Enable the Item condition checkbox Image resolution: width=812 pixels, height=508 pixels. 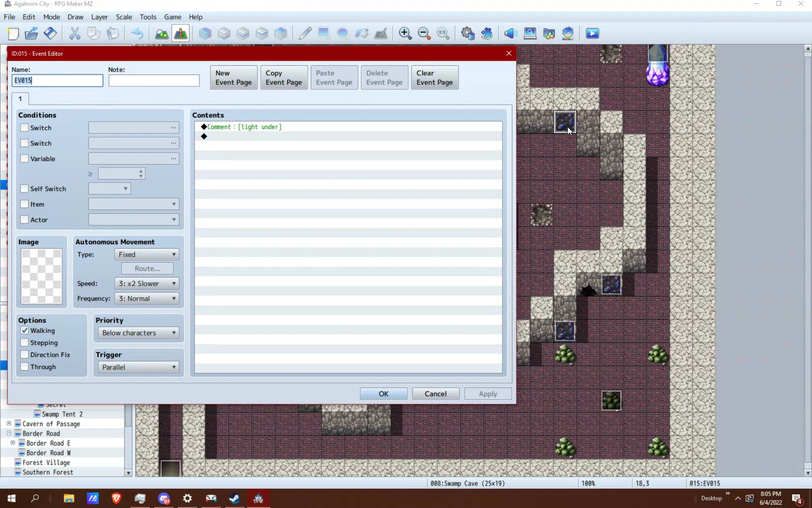24,204
